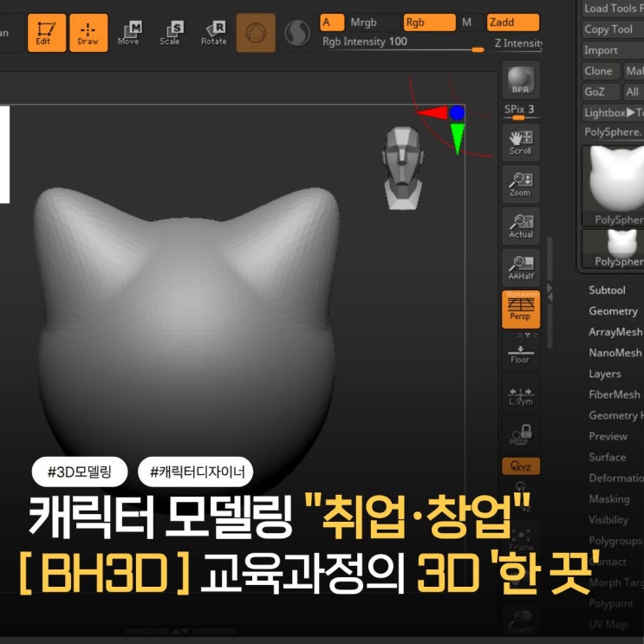Click the Import button
The height and width of the screenshot is (644, 644).
click(x=613, y=50)
